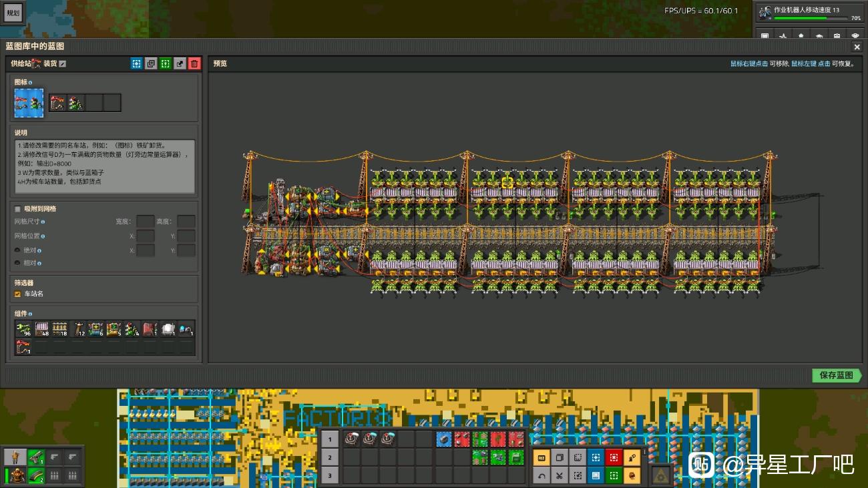Enable the 吸附到网格 checkbox
Viewport: 868px width, 488px height.
click(x=18, y=209)
